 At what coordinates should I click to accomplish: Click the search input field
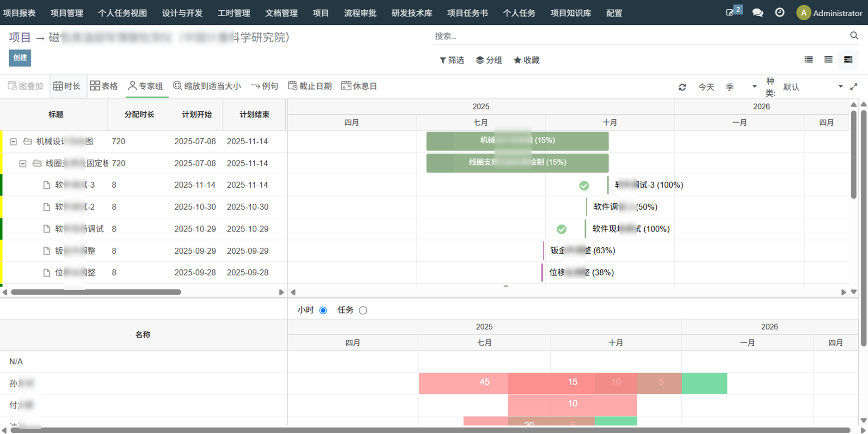point(640,36)
